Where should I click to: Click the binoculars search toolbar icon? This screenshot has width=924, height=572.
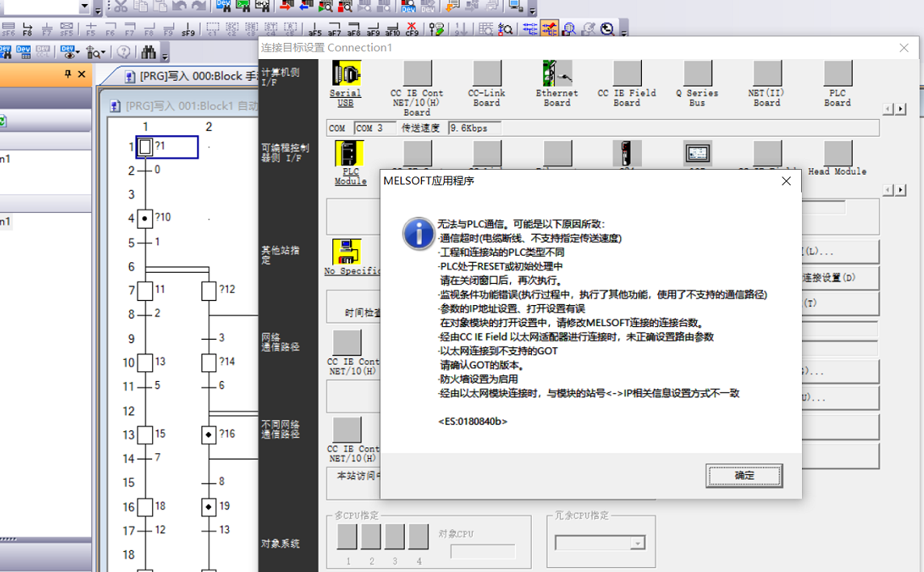pyautogui.click(x=150, y=50)
